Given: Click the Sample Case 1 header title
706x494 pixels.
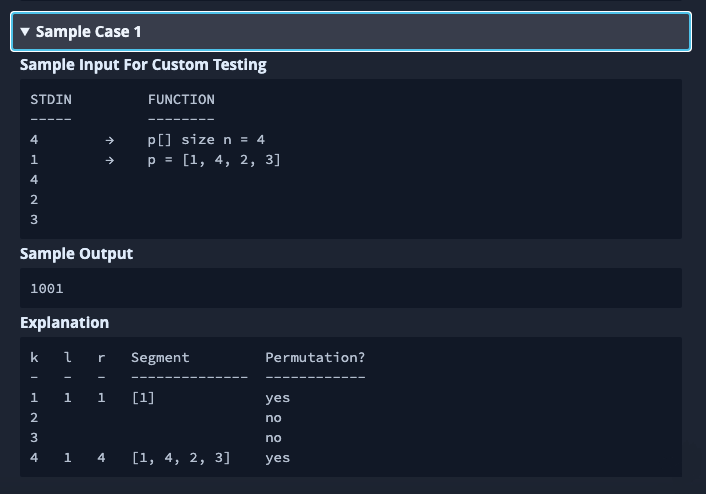Looking at the screenshot, I should 88,32.
